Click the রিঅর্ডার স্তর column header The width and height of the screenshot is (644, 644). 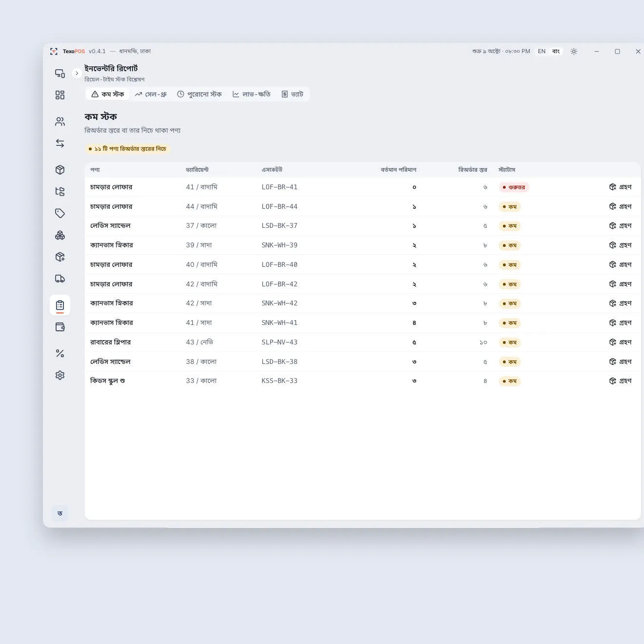[473, 170]
